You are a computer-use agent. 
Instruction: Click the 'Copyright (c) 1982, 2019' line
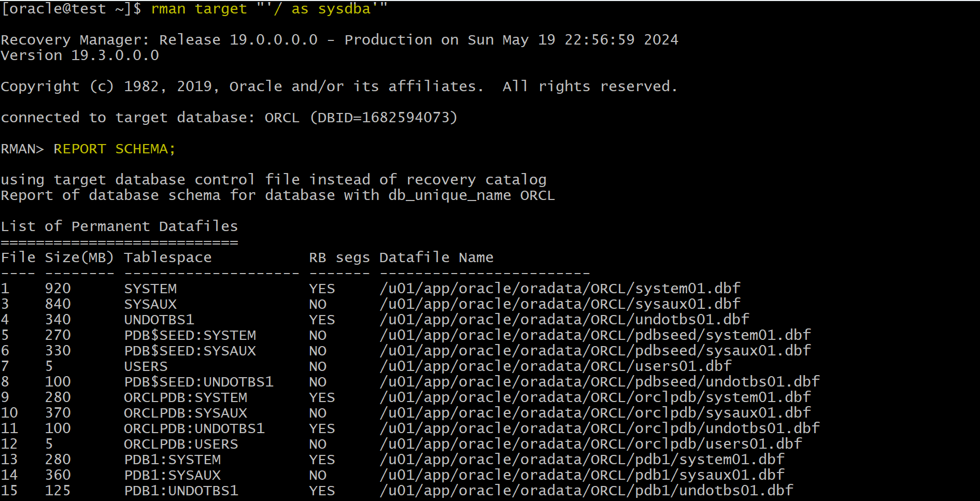coord(339,87)
